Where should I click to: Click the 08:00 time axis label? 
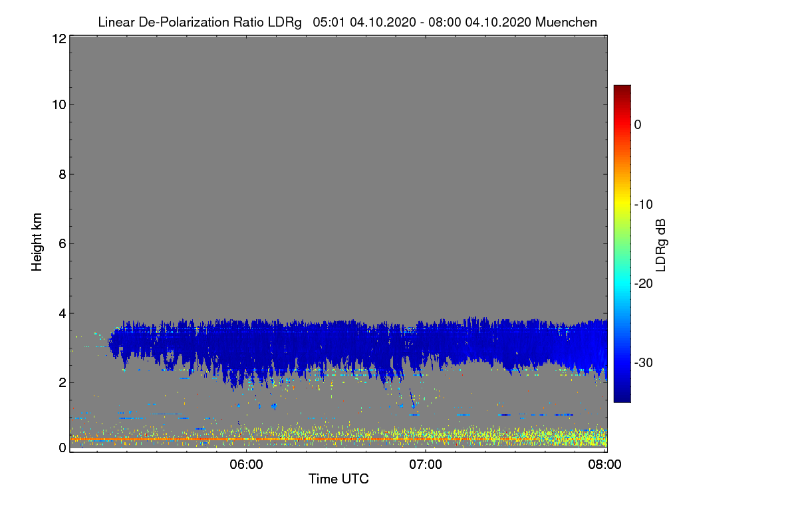(x=605, y=465)
